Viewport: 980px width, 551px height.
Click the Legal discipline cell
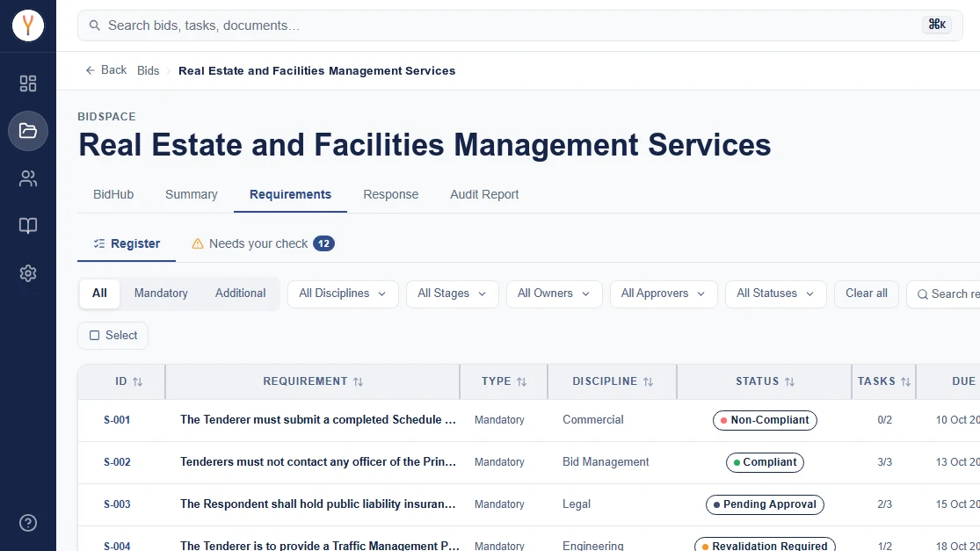point(577,504)
